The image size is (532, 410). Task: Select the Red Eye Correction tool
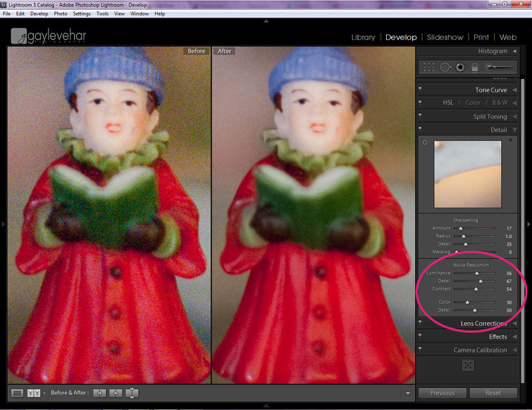click(x=460, y=67)
